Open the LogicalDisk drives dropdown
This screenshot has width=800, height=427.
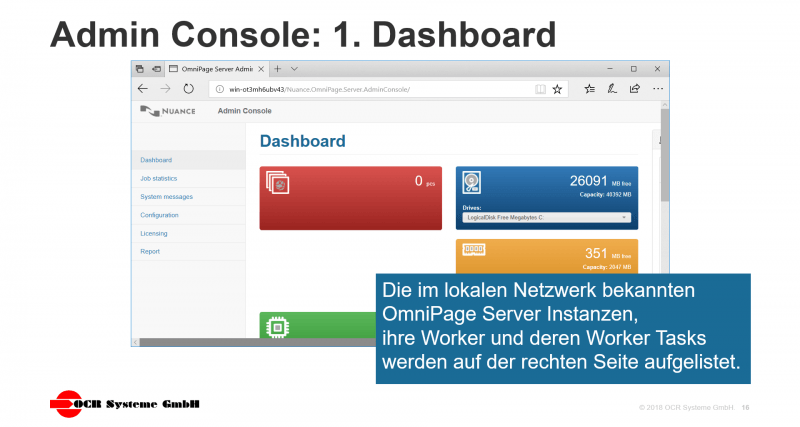(x=546, y=217)
